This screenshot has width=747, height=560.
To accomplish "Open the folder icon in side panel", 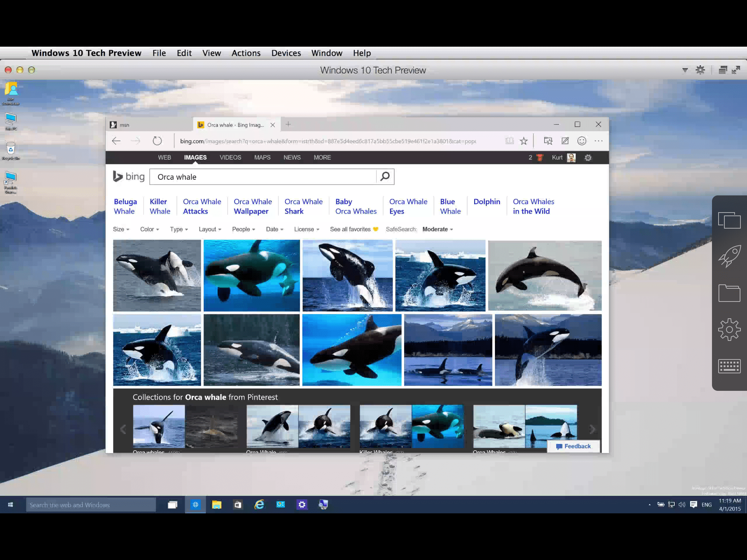I will [x=729, y=293].
